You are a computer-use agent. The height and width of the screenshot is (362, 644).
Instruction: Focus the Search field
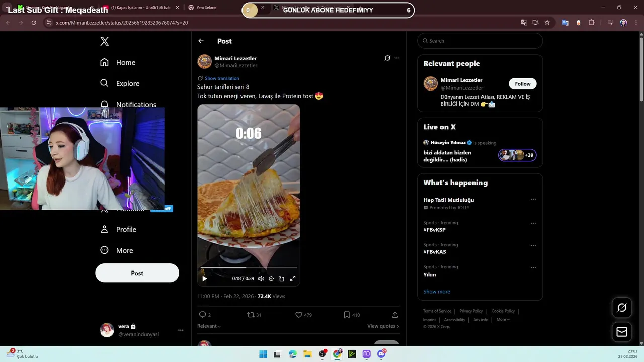(480, 41)
